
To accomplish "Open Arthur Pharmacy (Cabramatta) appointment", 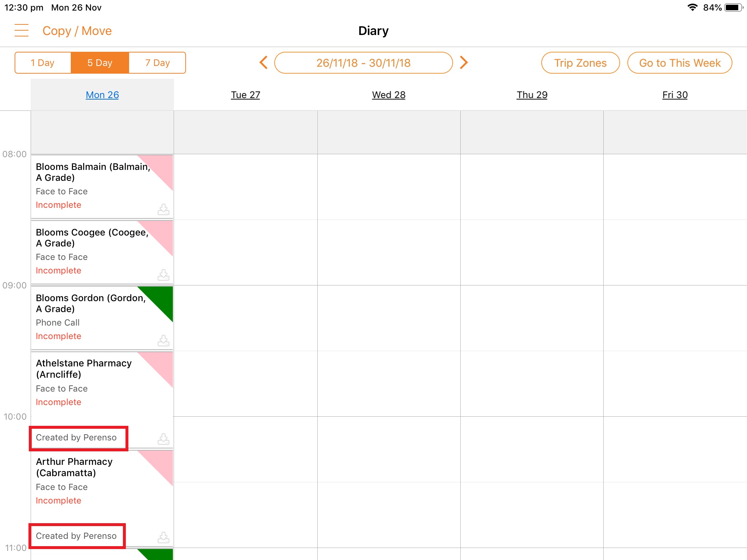I will [102, 498].
